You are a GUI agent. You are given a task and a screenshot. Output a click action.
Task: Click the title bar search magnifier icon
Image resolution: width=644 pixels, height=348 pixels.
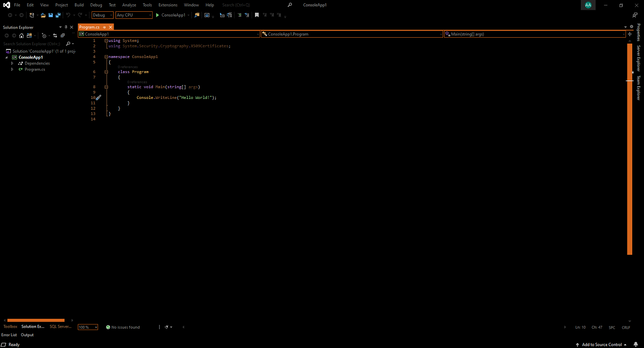click(289, 5)
